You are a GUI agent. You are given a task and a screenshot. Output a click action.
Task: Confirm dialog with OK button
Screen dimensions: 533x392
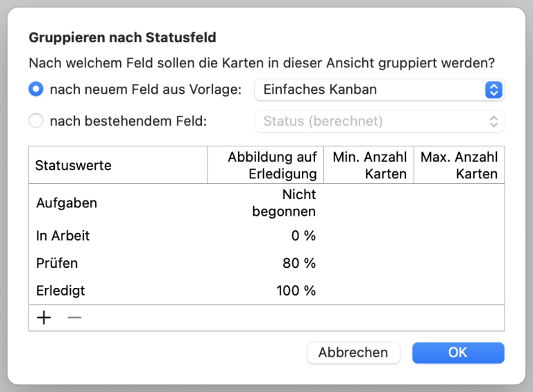(458, 352)
